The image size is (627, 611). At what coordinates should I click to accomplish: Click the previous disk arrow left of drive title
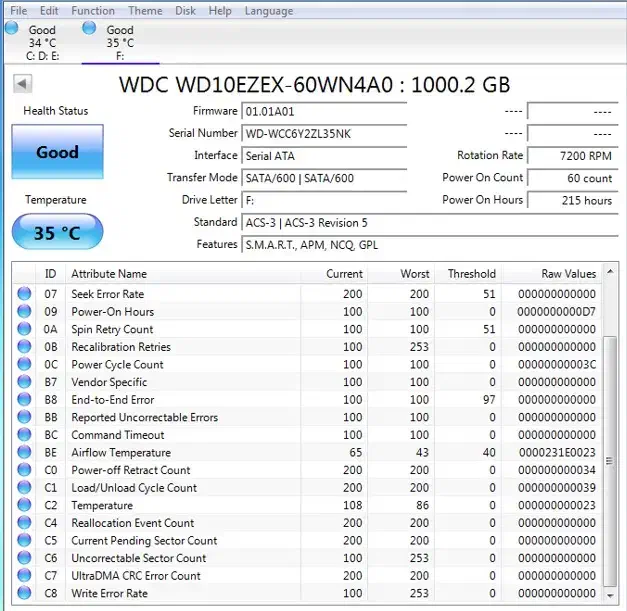point(21,82)
